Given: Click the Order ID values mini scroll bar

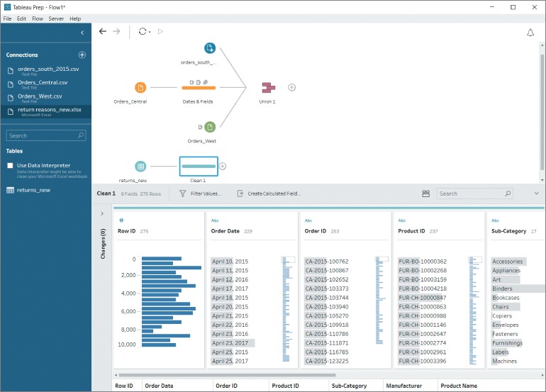Looking at the screenshot, I should pyautogui.click(x=381, y=259).
